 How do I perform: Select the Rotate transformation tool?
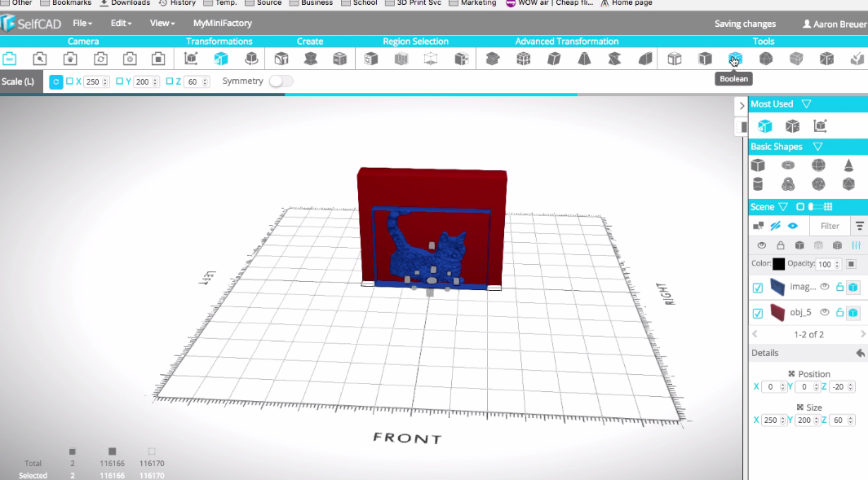pos(251,59)
